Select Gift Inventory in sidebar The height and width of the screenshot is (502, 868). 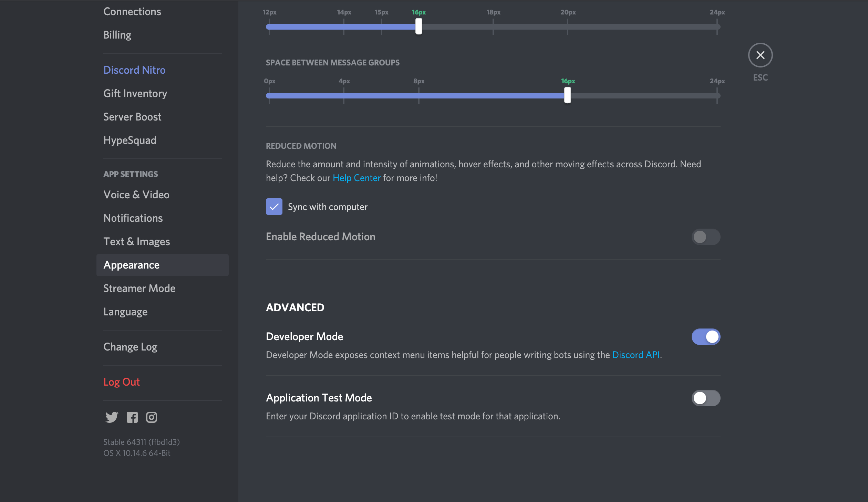(x=163, y=94)
